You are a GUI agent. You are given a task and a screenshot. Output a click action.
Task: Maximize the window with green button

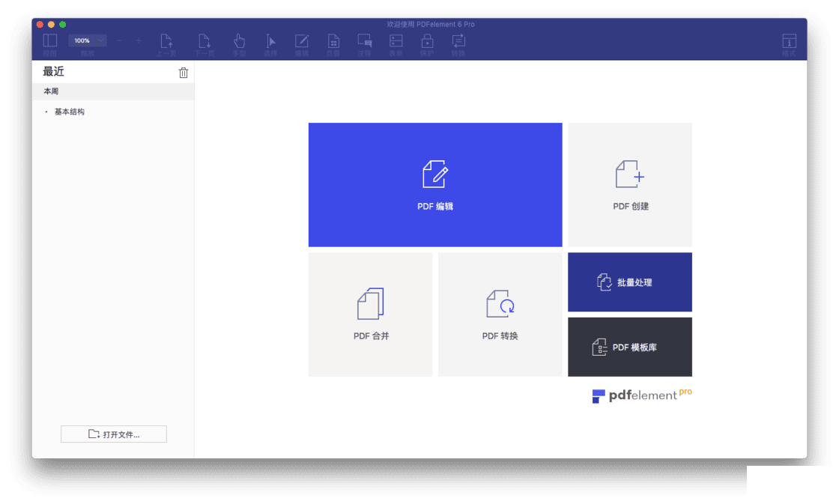click(x=63, y=25)
